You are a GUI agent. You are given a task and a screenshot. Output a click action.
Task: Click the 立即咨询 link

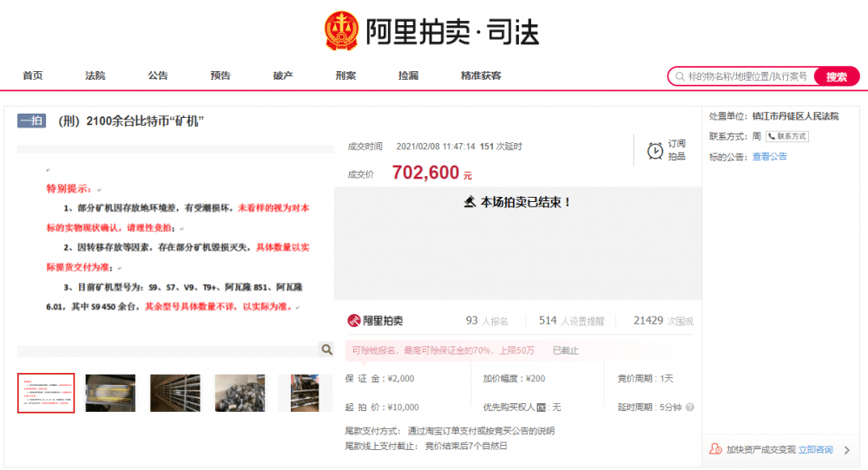click(815, 449)
